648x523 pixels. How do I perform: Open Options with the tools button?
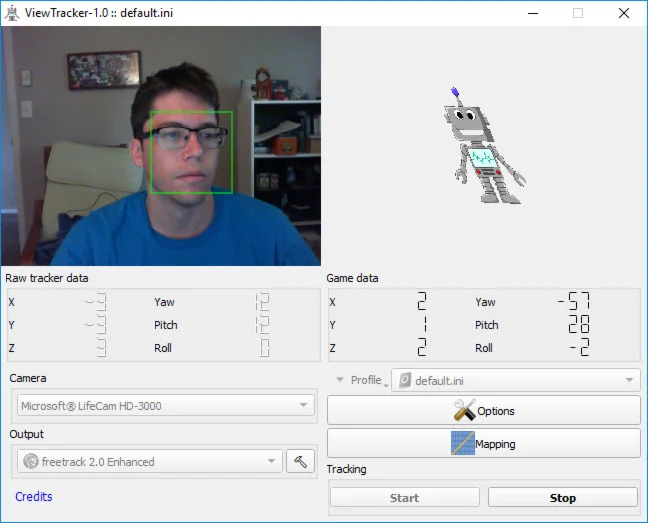click(484, 410)
